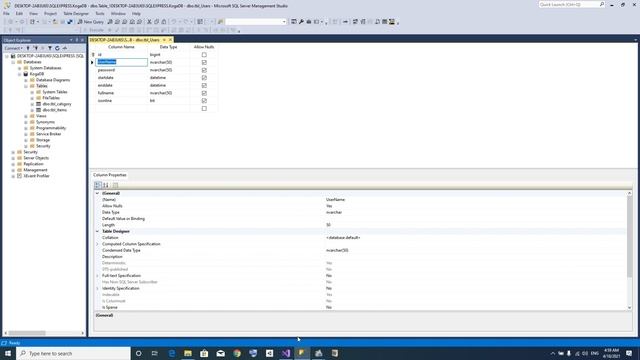
Task: Click the Properties wrench icon in toolbar
Action: coord(301,22)
